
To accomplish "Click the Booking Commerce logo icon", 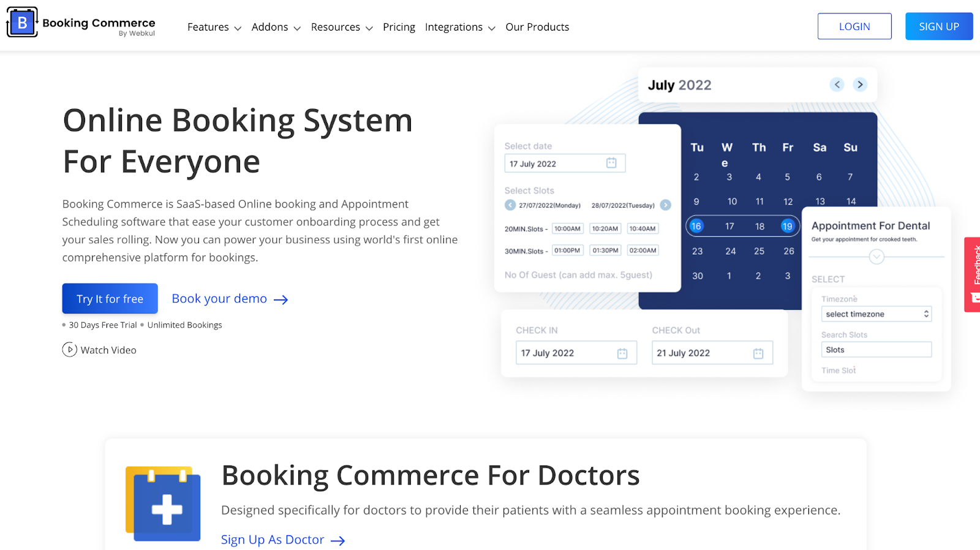I will click(x=22, y=23).
